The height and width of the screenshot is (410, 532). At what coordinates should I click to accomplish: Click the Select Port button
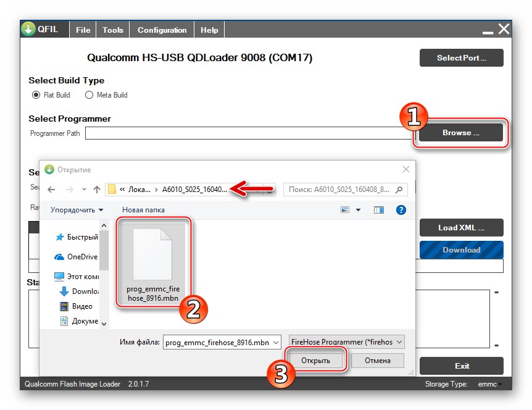pos(461,57)
